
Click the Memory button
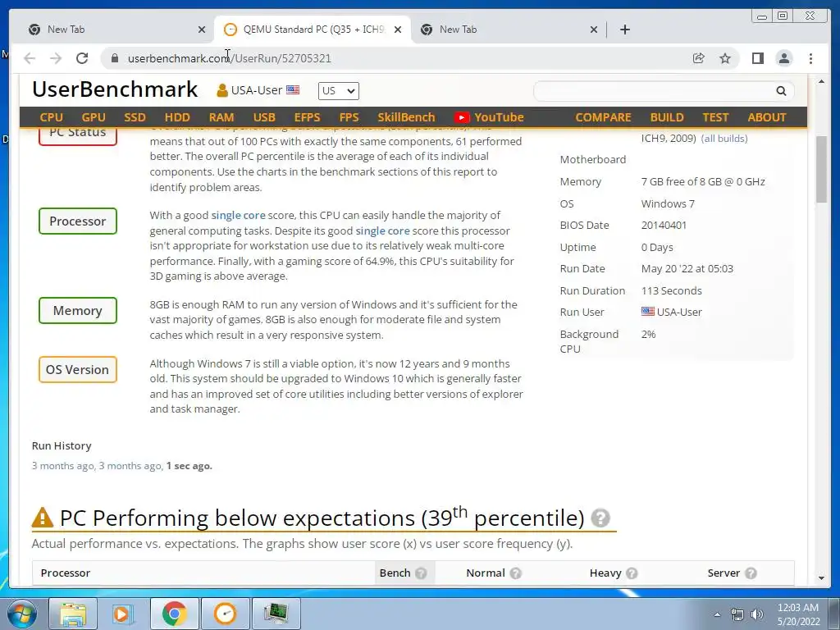[x=78, y=311]
